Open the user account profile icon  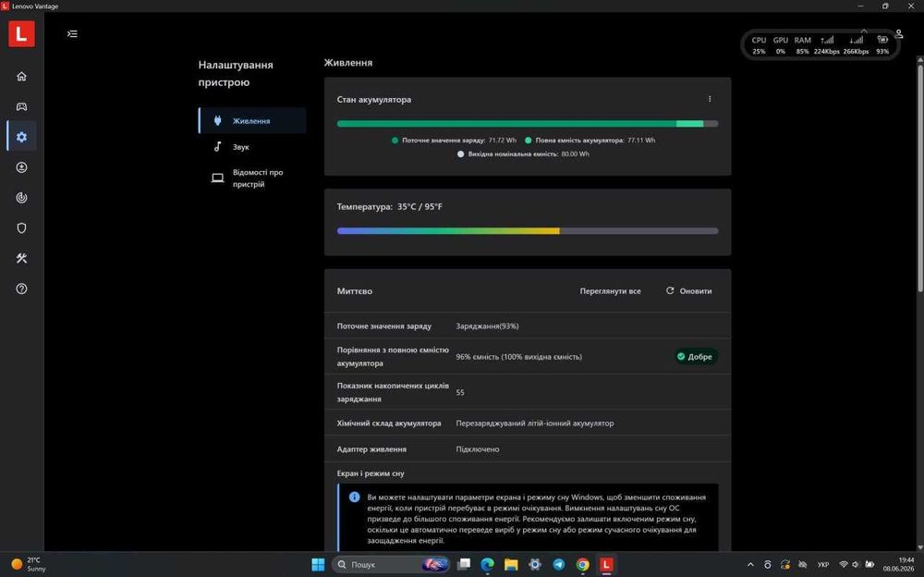[899, 34]
